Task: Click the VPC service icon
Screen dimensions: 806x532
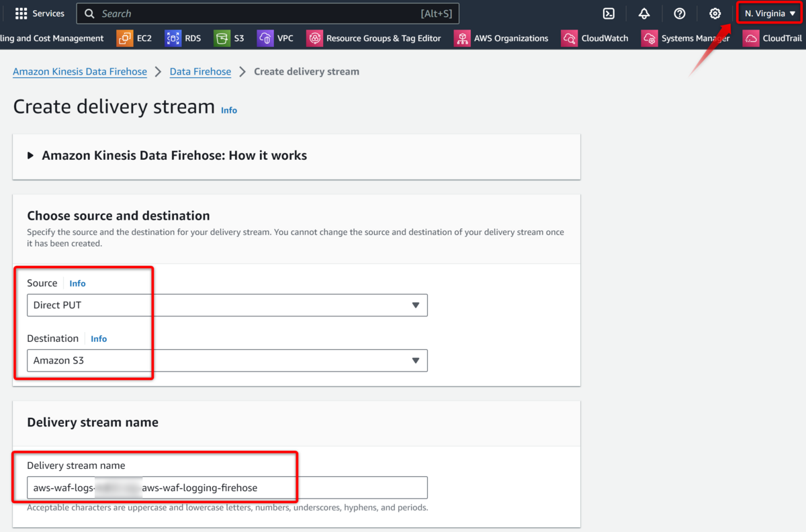Action: click(x=265, y=38)
